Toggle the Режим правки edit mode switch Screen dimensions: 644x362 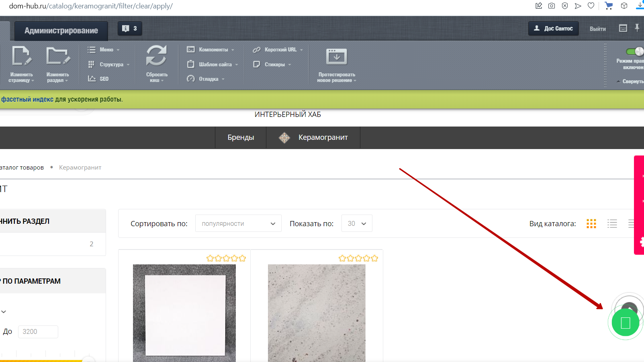click(x=635, y=51)
